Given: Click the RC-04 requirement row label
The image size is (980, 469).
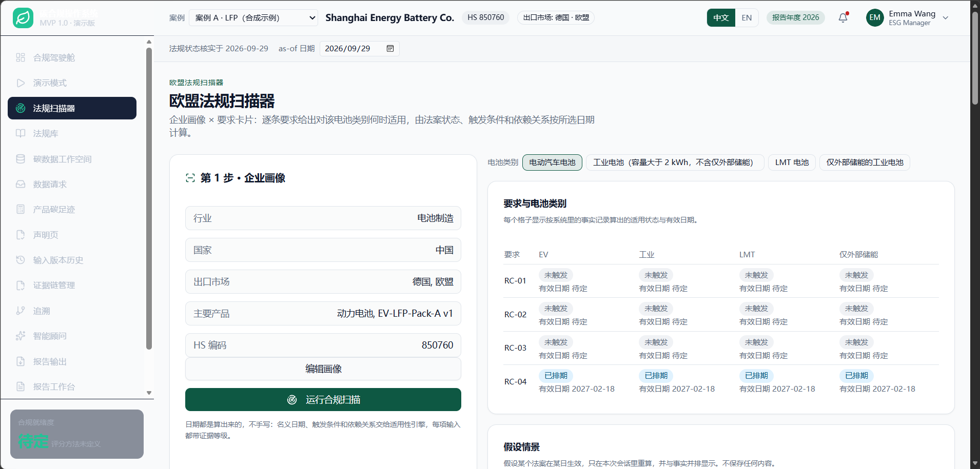Looking at the screenshot, I should (515, 381).
